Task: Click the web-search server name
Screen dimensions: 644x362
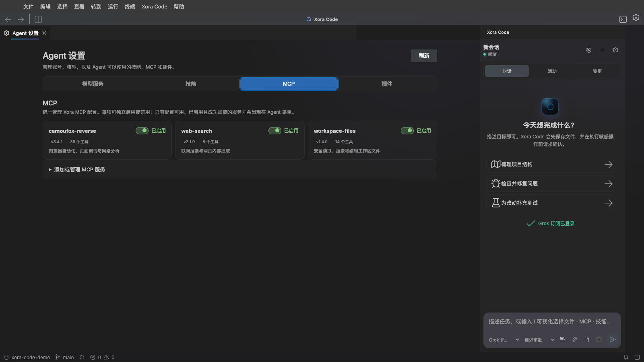Action: [196, 131]
